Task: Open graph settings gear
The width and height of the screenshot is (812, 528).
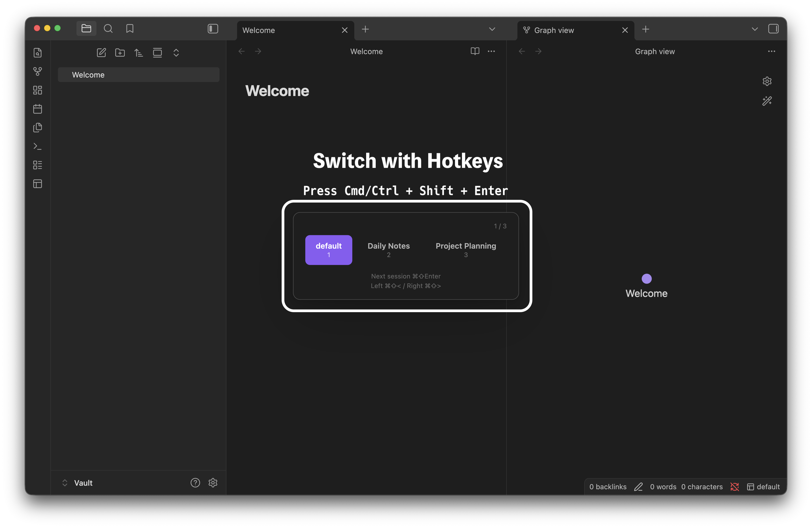Action: click(767, 81)
